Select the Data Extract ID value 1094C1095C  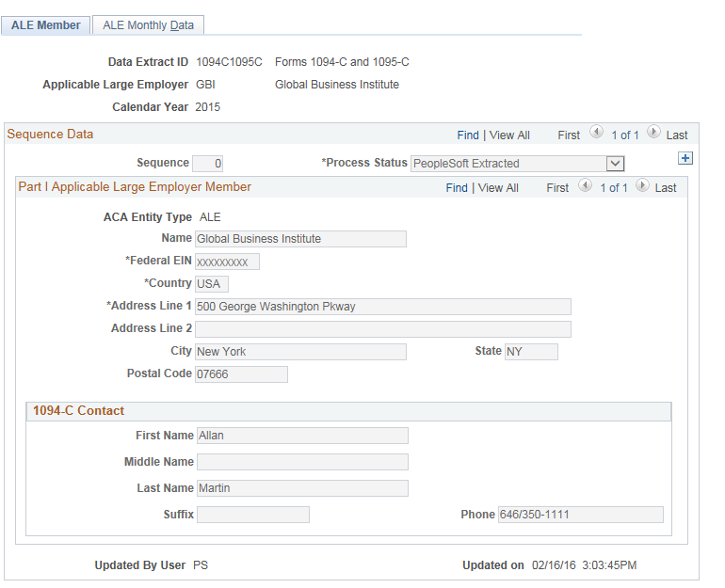229,62
